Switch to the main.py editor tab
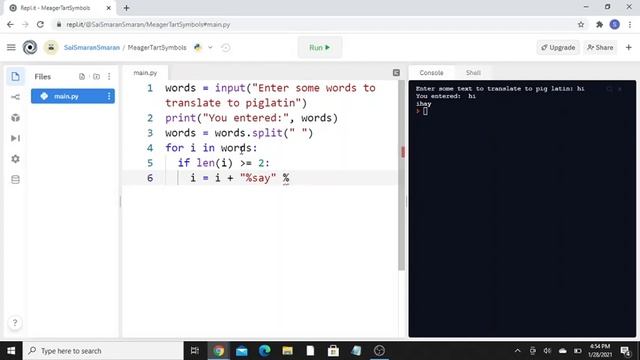The height and width of the screenshot is (360, 640). [x=145, y=73]
